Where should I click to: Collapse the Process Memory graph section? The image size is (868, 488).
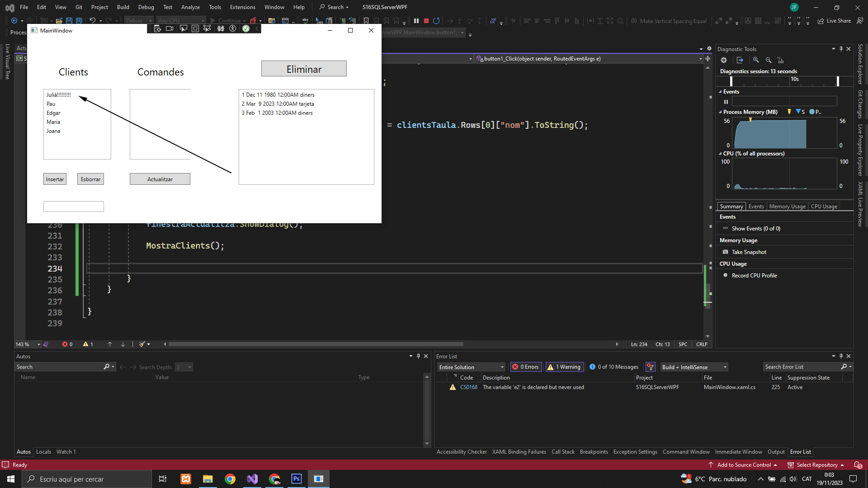(x=720, y=112)
